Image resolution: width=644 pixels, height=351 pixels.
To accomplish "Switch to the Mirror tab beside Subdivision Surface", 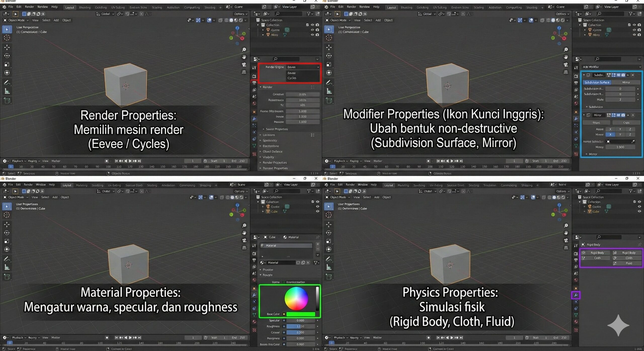I will point(626,82).
